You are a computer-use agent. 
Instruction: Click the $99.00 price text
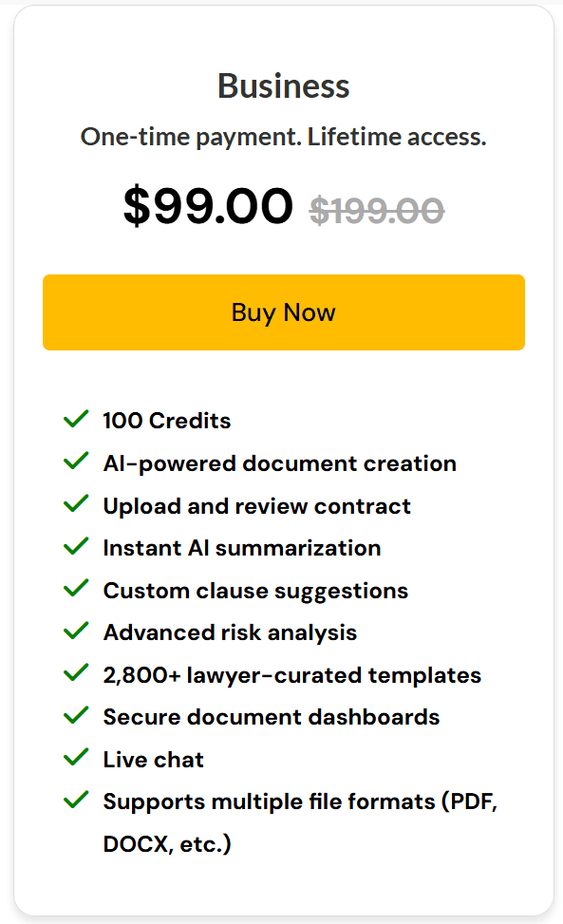point(208,206)
